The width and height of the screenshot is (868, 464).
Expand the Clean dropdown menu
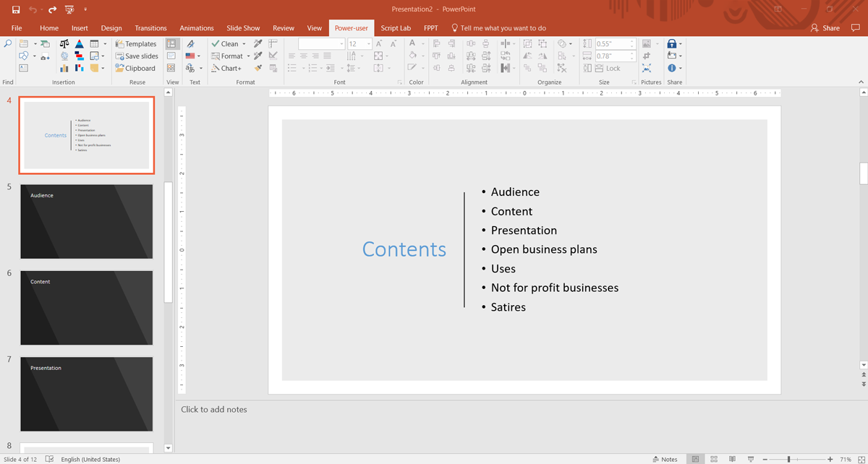click(x=244, y=44)
